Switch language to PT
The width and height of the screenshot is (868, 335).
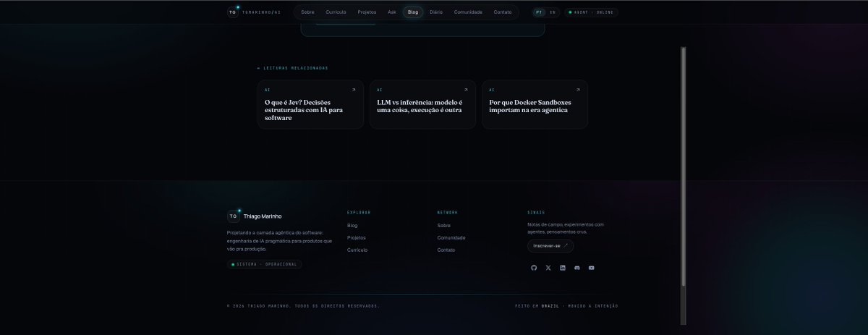point(539,12)
